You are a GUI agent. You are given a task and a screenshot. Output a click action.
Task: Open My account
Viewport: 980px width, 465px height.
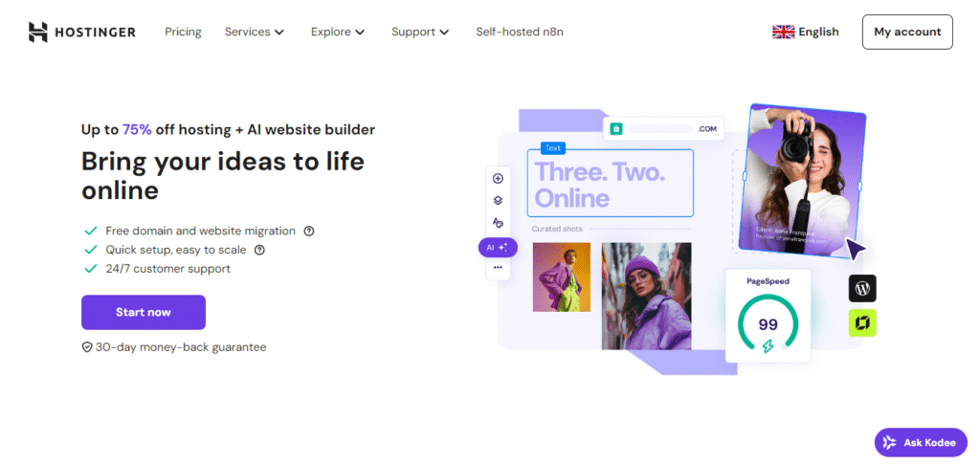(x=907, y=32)
